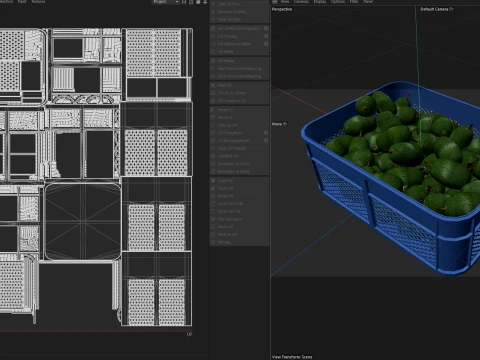Open the Project dropdown above UV canvas
The height and width of the screenshot is (360, 480).
coord(166,2)
